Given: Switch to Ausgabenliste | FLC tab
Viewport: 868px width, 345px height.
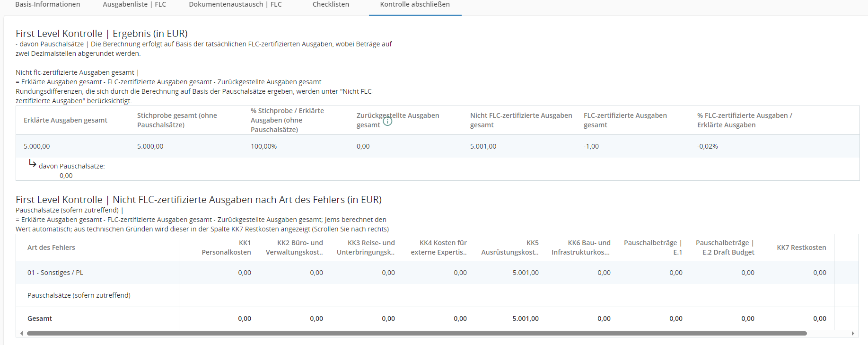Looking at the screenshot, I should click(134, 5).
